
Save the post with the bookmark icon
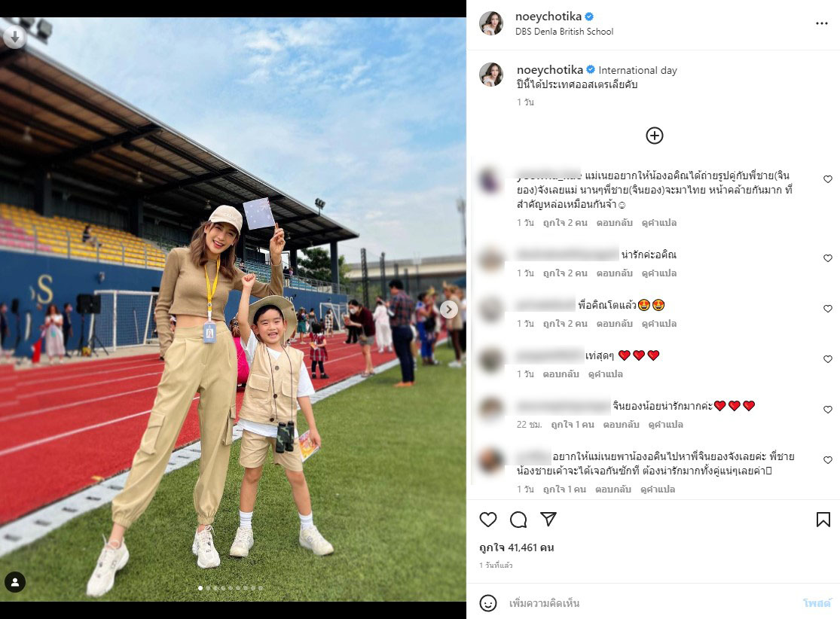point(823,520)
